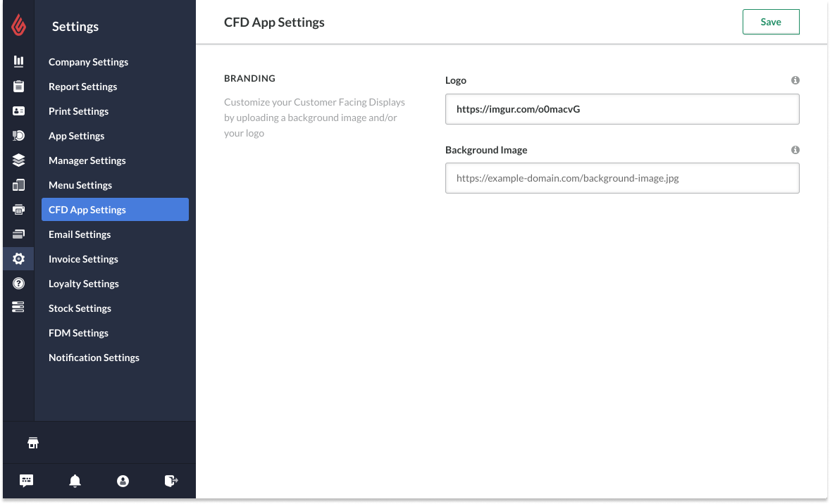Screen dimensions: 830x504
Task: Focus the Background Image URL field
Action: coord(621,178)
